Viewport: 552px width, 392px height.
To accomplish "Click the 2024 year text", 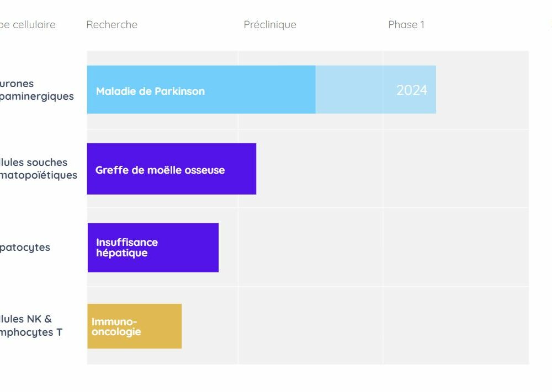I will pos(412,90).
